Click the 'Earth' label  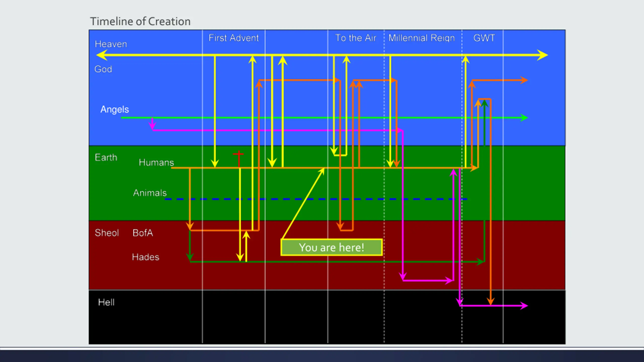tap(106, 158)
